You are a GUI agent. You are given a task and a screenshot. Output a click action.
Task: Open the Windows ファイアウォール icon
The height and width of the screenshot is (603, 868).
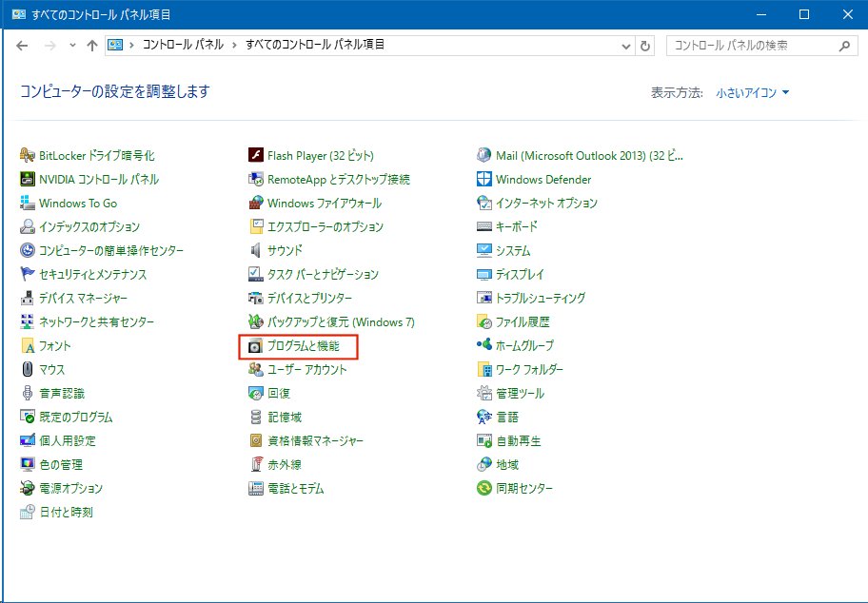[x=256, y=203]
